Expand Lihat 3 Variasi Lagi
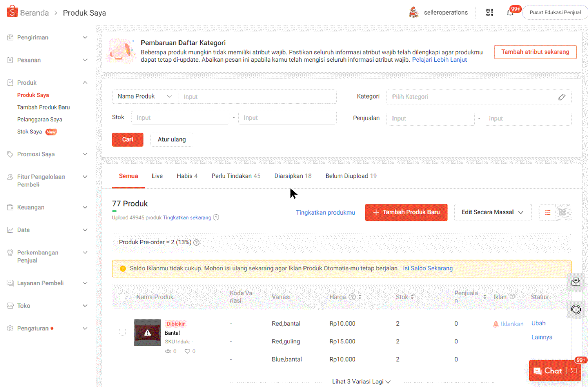The width and height of the screenshot is (588, 387). pos(361,382)
